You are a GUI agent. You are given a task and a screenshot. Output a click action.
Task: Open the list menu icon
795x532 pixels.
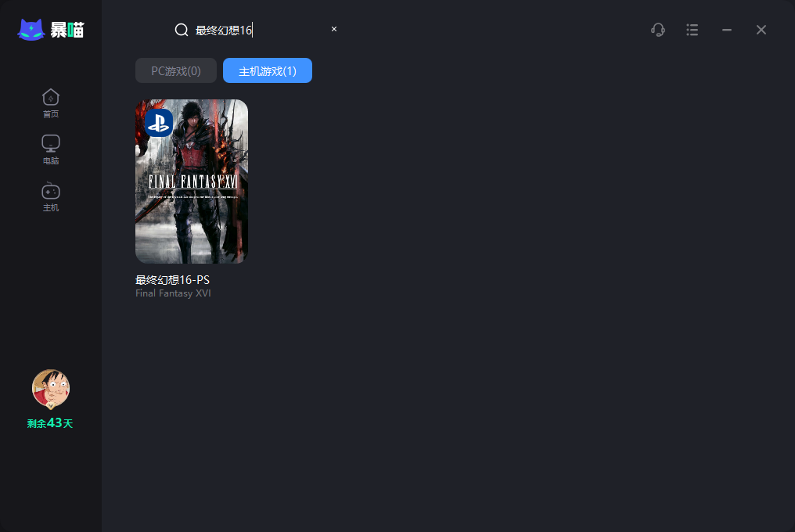coord(692,30)
